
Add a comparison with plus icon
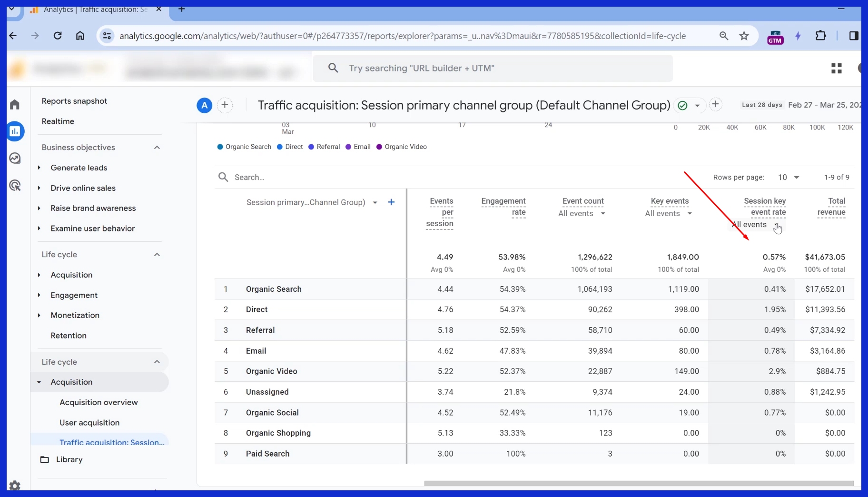(225, 105)
